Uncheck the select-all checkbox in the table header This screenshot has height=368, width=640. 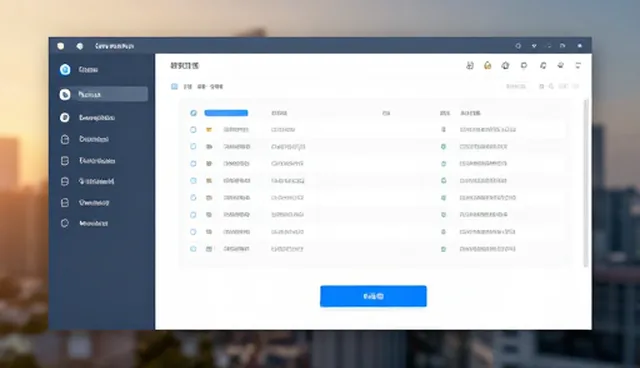193,113
